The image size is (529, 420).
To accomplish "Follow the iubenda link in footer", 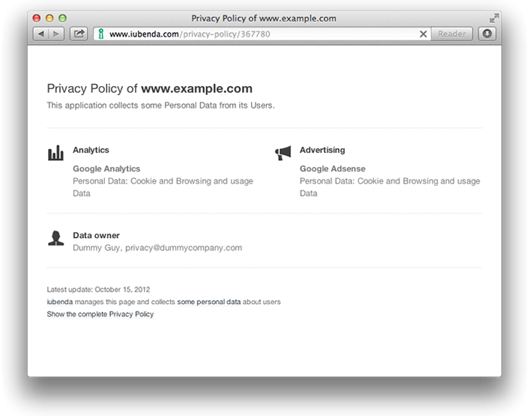I will 60,302.
